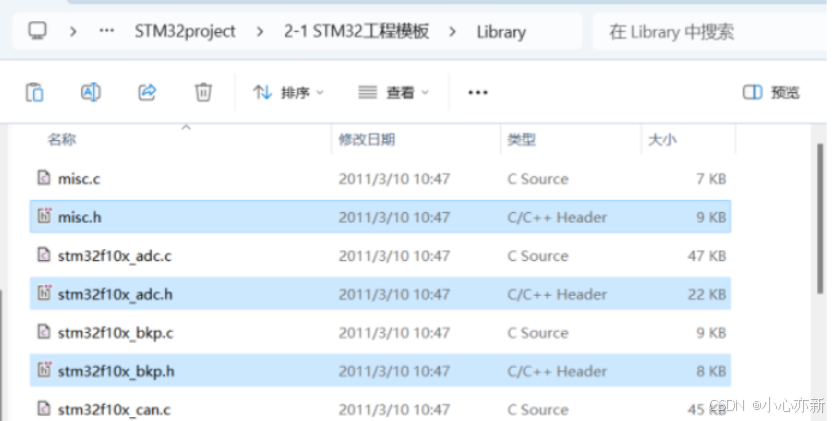Click the C/C++ Header type of misc.h
The image size is (837, 421).
point(557,217)
